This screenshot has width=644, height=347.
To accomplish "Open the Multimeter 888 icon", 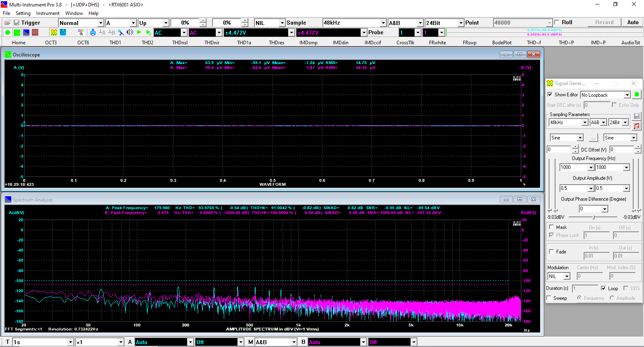I will point(35,33).
